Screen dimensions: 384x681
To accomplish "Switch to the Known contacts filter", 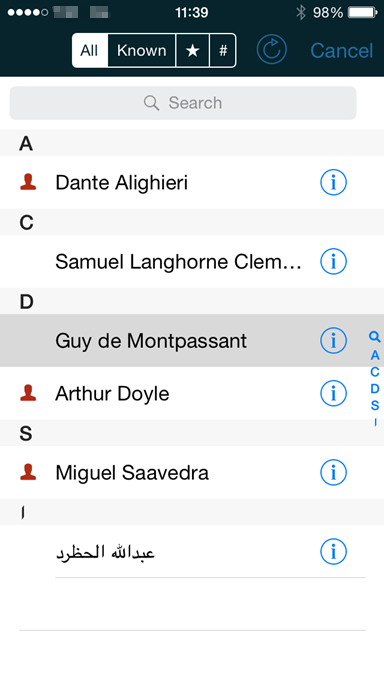I will click(142, 50).
